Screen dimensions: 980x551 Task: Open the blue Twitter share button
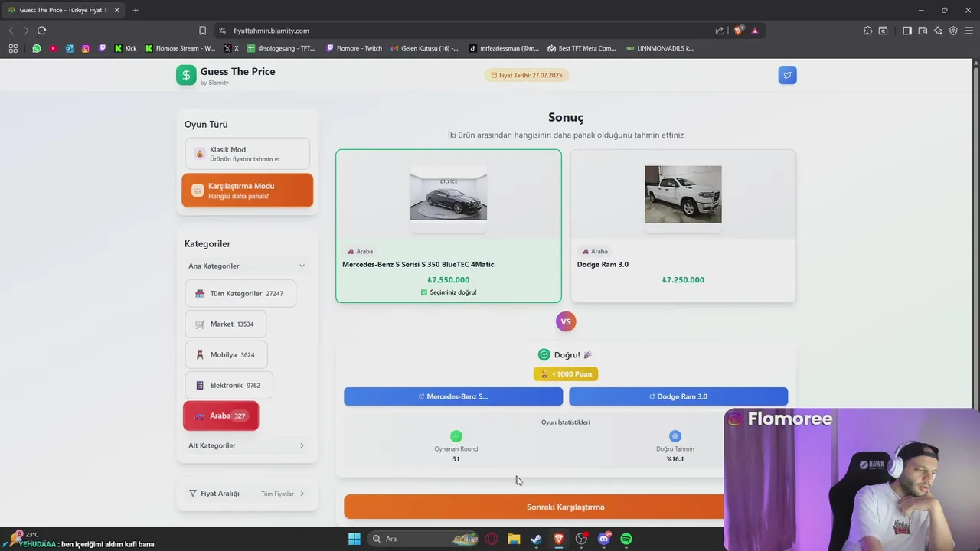(787, 75)
